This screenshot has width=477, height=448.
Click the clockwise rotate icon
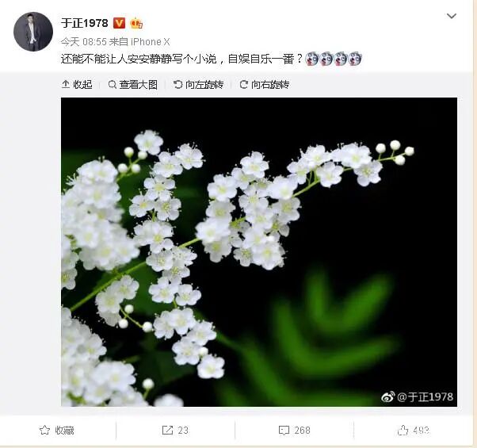(243, 84)
